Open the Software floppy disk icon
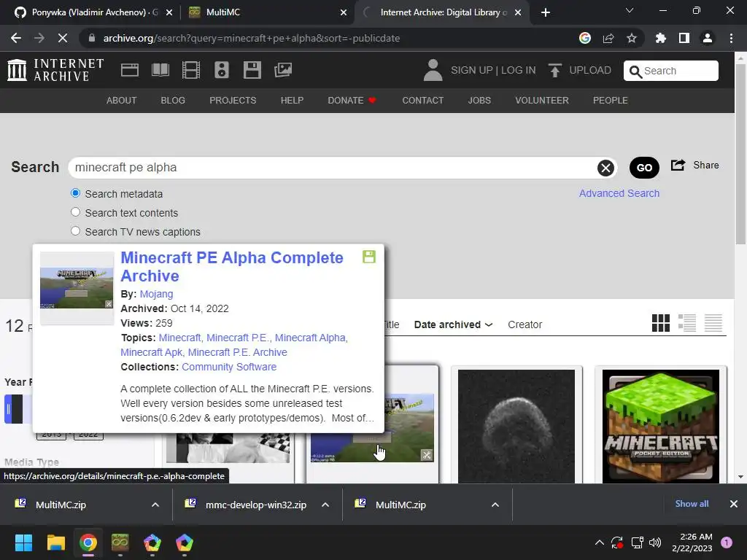Screen dimensions: 747x560 252,70
